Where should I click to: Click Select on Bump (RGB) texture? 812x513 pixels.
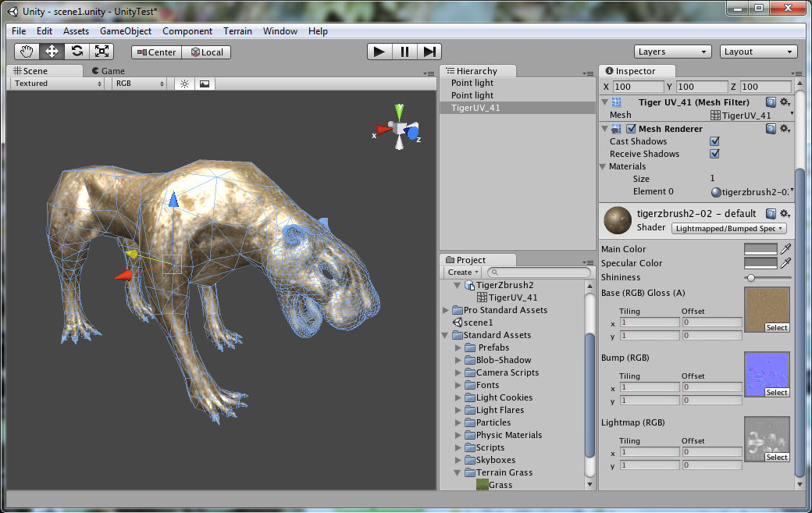(x=777, y=393)
